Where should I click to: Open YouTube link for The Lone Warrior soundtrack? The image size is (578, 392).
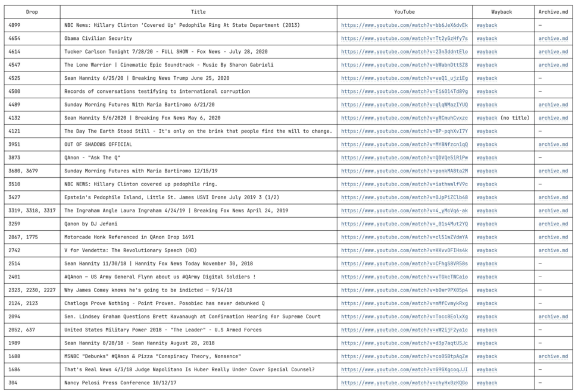pos(404,65)
